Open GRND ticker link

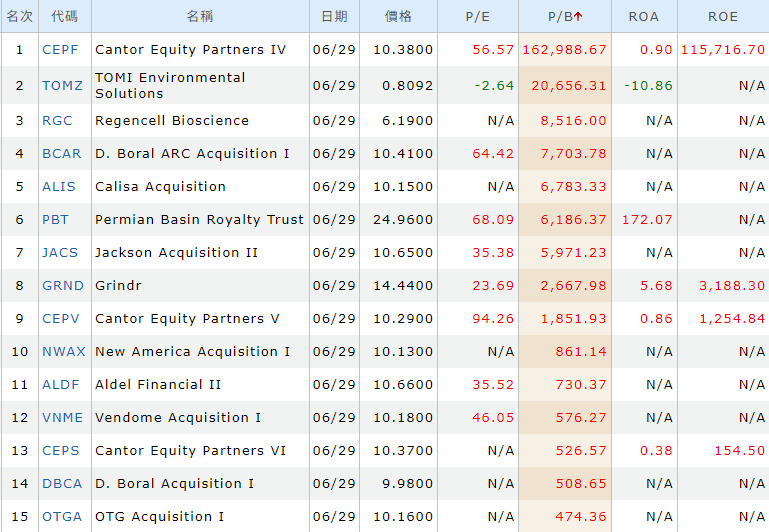click(x=63, y=285)
